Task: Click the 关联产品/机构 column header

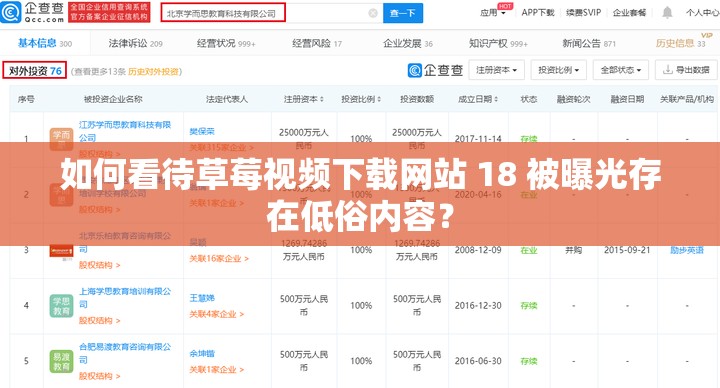Action: point(687,99)
